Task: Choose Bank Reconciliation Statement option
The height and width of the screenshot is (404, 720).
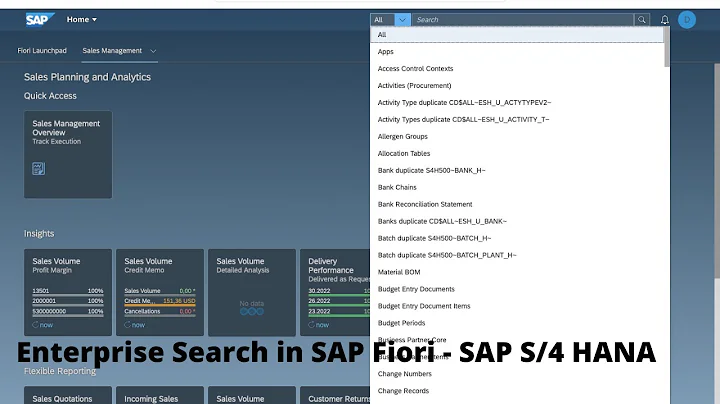Action: click(517, 204)
